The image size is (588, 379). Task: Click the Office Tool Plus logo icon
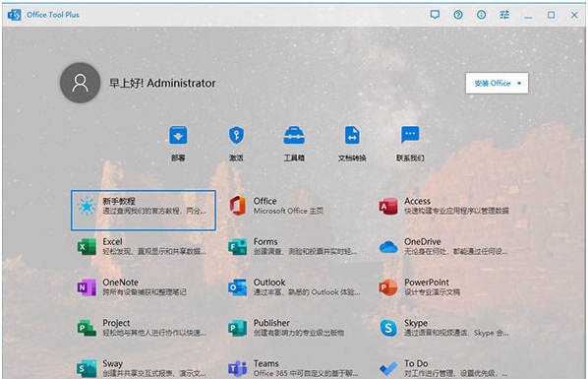pos(14,15)
